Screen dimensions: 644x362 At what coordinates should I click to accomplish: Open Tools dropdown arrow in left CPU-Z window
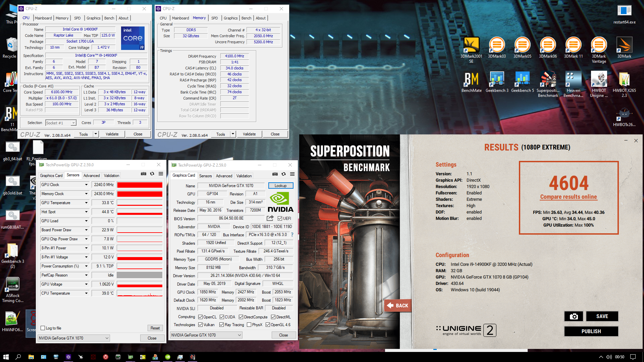pos(96,134)
